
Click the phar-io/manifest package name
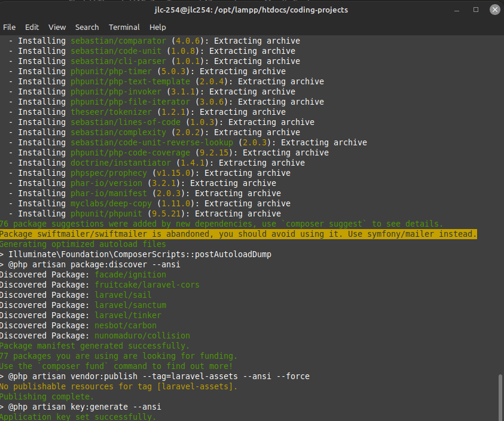point(109,193)
